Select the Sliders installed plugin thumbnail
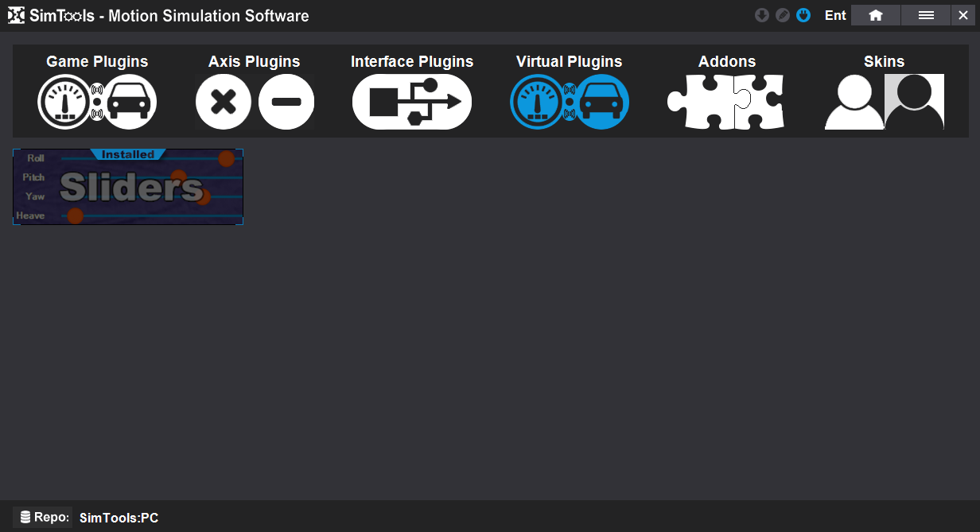 pos(128,187)
